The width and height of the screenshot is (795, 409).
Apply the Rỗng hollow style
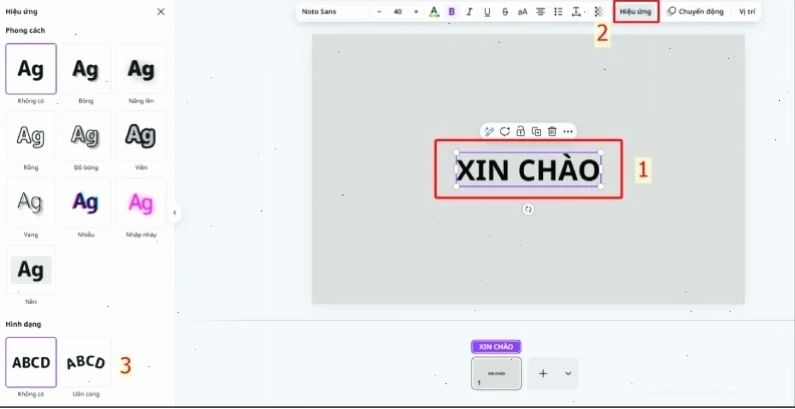(31, 136)
